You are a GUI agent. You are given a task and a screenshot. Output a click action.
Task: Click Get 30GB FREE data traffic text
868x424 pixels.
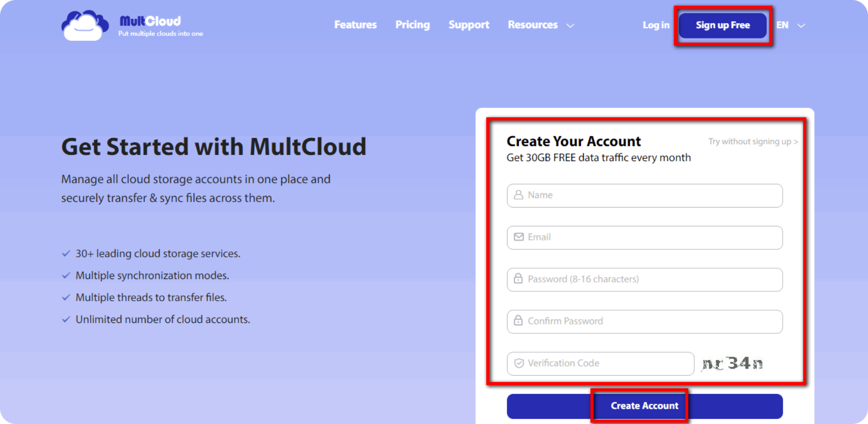599,158
